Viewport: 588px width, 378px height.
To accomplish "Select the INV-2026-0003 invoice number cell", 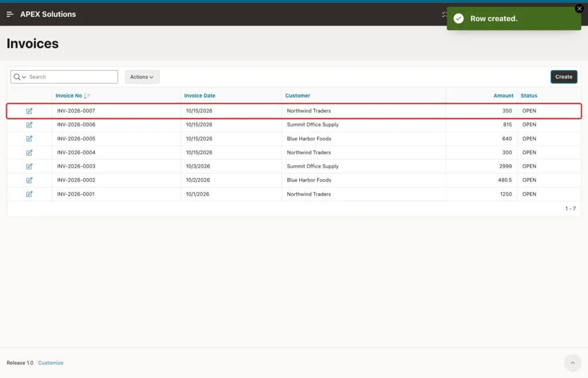I will coord(76,166).
